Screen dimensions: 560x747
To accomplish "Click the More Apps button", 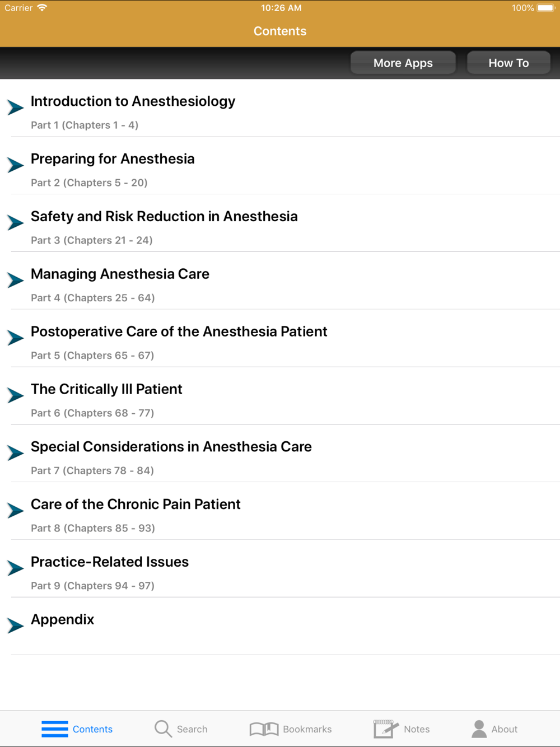I will (x=403, y=63).
